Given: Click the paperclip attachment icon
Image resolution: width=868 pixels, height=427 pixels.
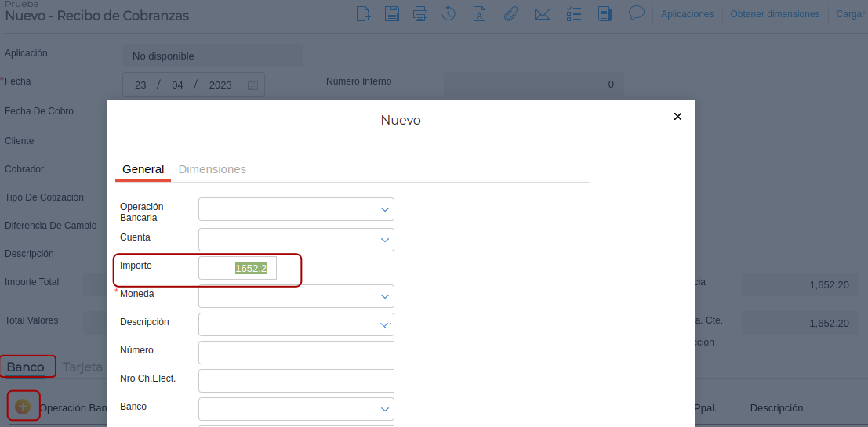Looking at the screenshot, I should click(510, 13).
